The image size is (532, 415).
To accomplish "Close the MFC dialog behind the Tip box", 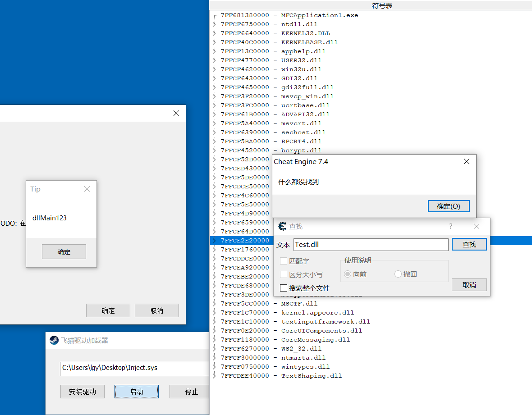I will pos(176,113).
